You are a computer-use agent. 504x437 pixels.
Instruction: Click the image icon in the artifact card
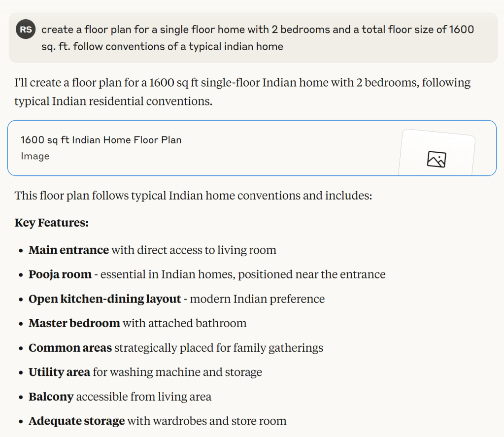coord(436,159)
